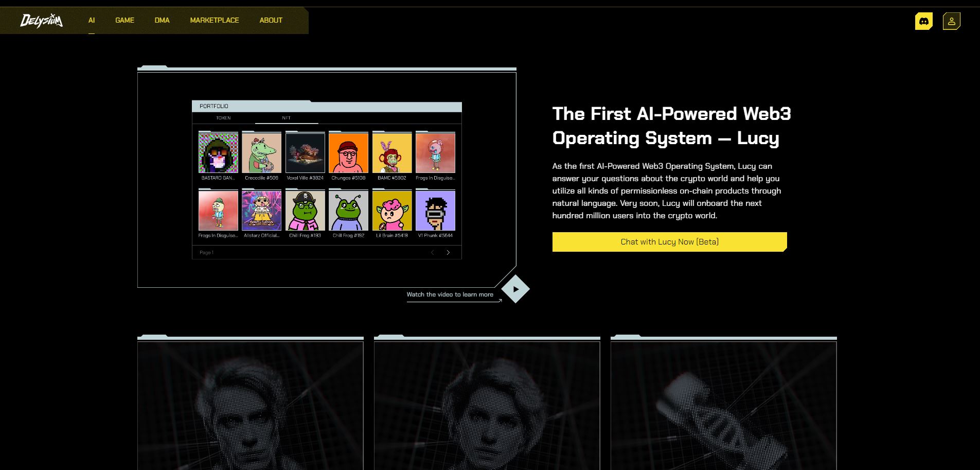Select Frogs In Disguise NFT with green beanie
The width and height of the screenshot is (980, 470).
tap(218, 211)
